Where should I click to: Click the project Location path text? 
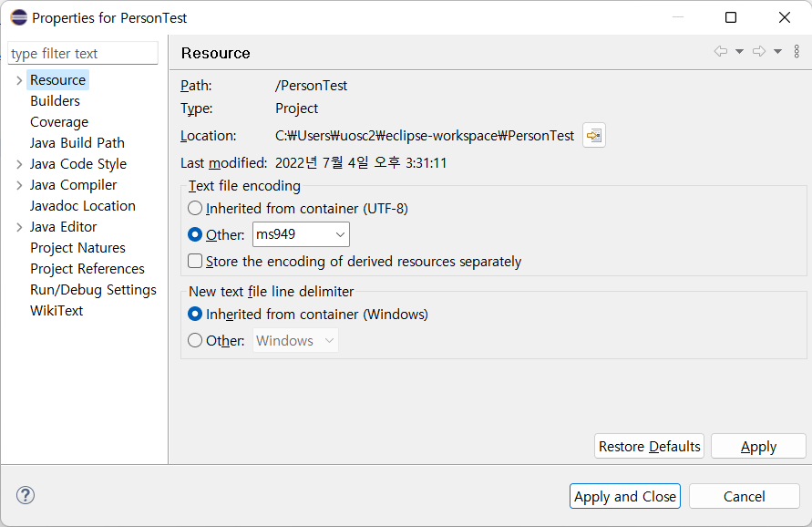(425, 136)
